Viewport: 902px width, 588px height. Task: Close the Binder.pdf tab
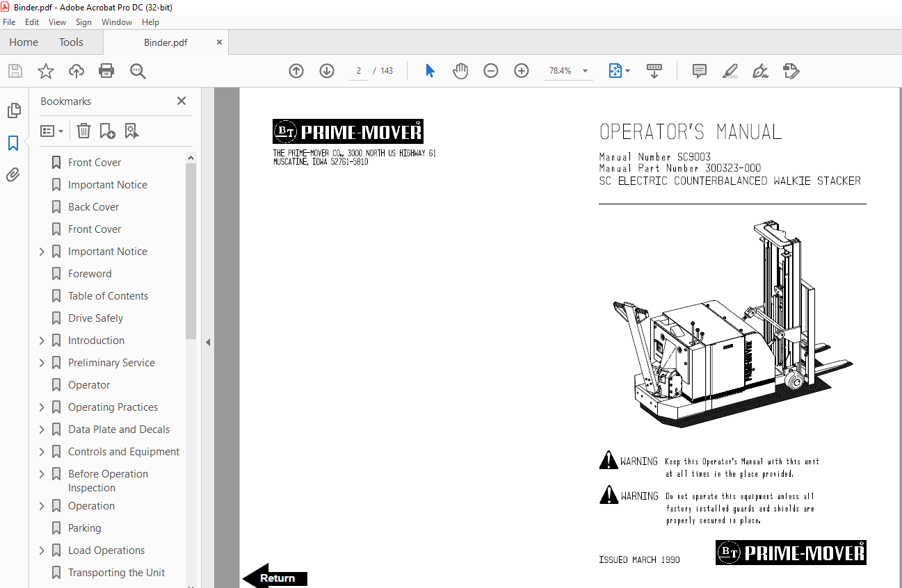[220, 42]
